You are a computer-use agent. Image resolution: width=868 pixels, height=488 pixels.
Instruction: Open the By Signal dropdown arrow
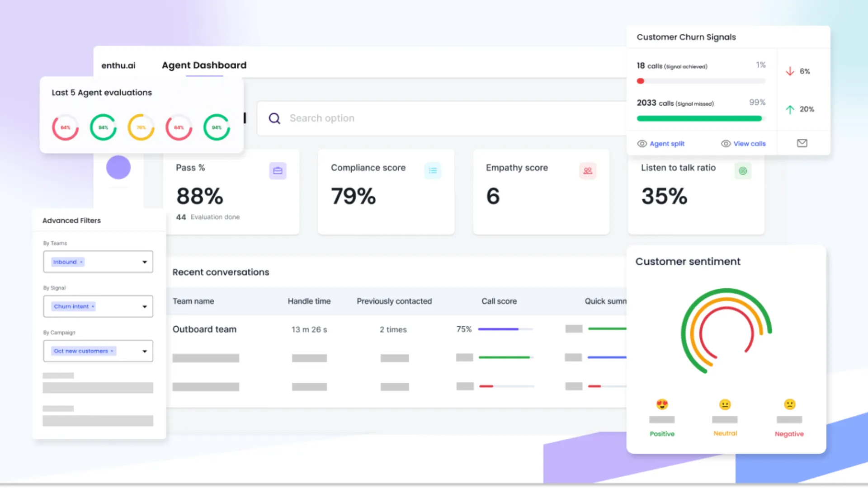(145, 306)
